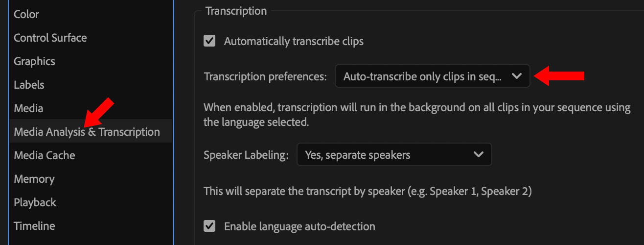The image size is (644, 245).
Task: Click the 'Speaker Labeling:' field label
Action: coord(246,155)
